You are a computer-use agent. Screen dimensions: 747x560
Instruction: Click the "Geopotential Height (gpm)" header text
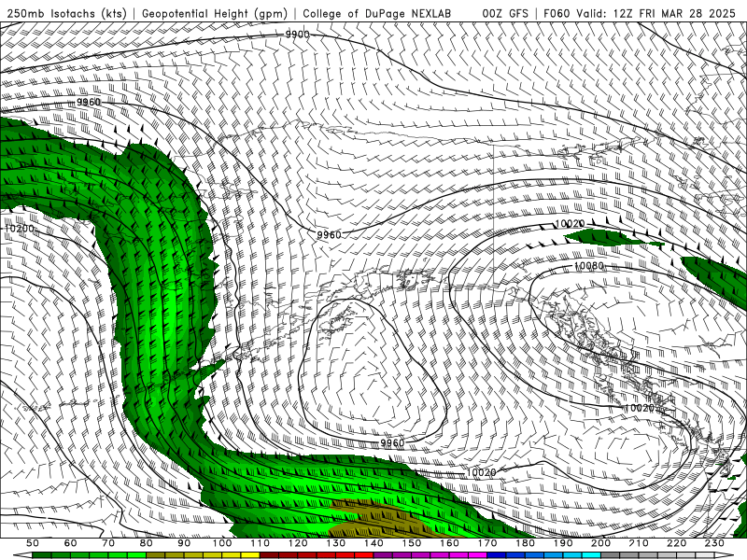215,14
